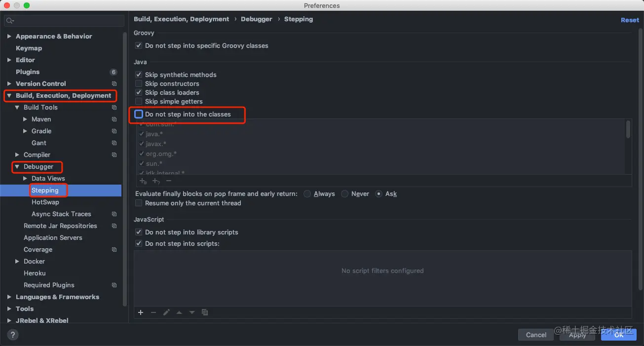The width and height of the screenshot is (644, 346).
Task: Click project-level icon next to Build Tools
Action: click(x=114, y=108)
